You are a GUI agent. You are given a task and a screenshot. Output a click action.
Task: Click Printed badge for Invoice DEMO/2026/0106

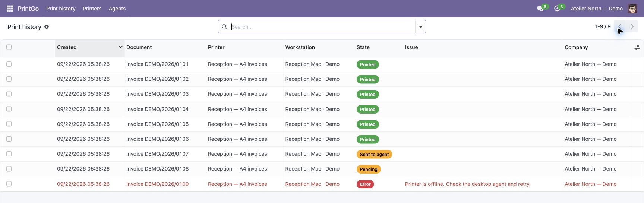[368, 139]
